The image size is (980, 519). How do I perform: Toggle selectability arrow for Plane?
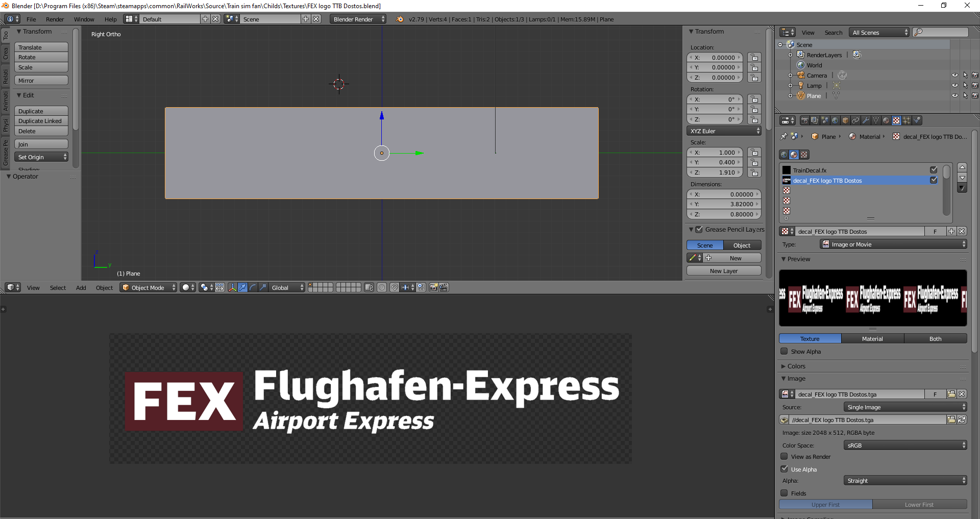coord(965,95)
